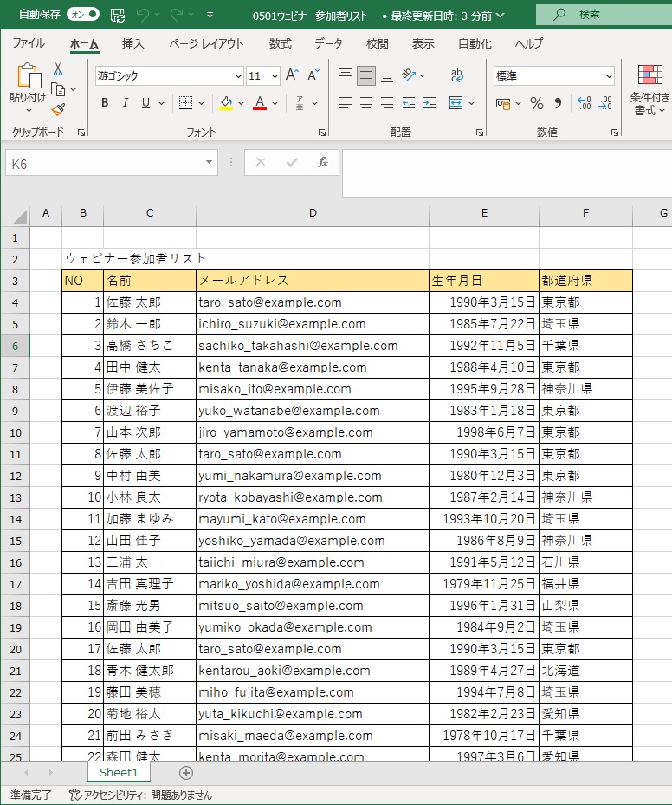
Task: Decrease font size with small A icon
Action: click(313, 75)
